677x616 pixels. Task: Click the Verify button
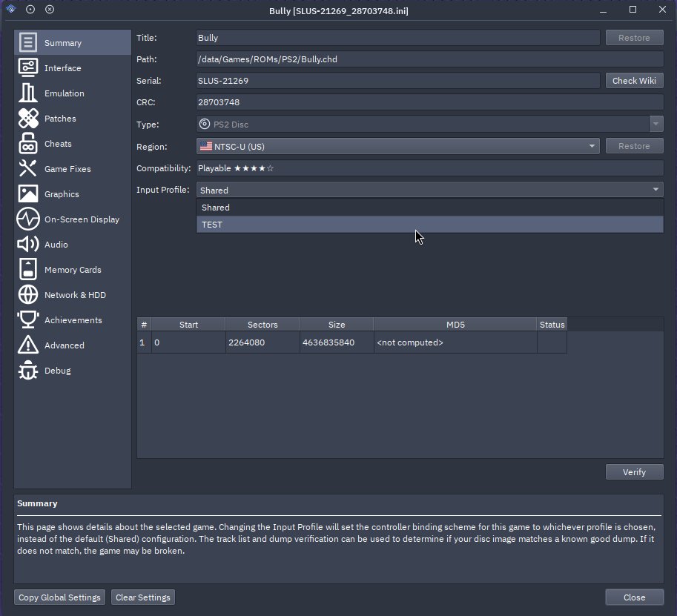point(634,471)
